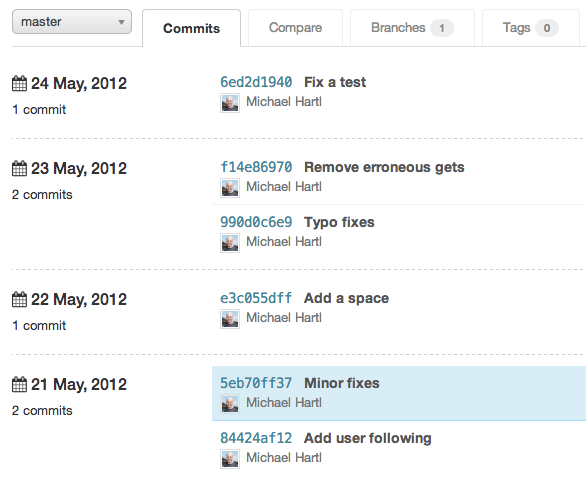Click author Michael Hartl under 'Minor fixes'
Viewport: 586px width, 485px height.
284,402
